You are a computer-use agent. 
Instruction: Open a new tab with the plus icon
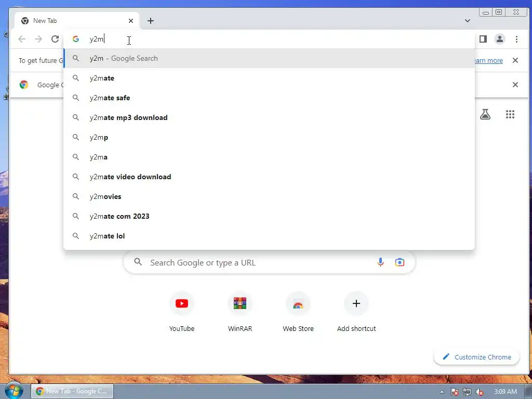click(x=151, y=21)
